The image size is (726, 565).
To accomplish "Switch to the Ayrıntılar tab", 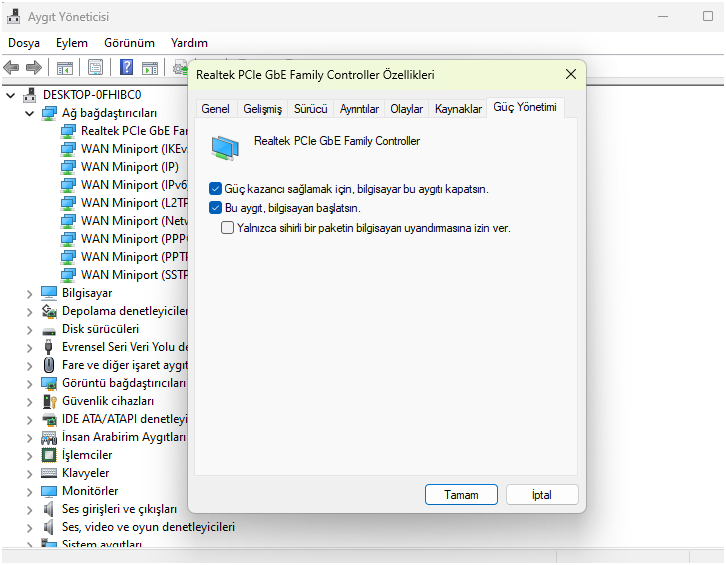I will tap(359, 109).
